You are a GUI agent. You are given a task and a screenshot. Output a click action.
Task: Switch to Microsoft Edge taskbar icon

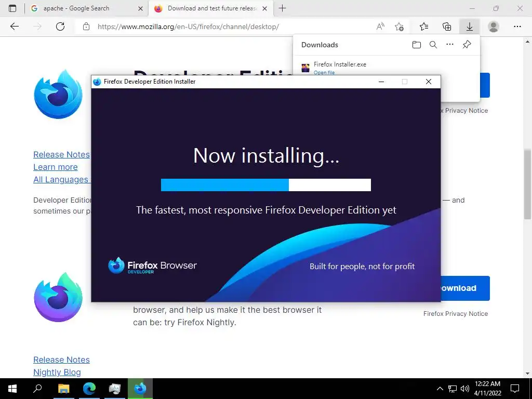[89, 389]
